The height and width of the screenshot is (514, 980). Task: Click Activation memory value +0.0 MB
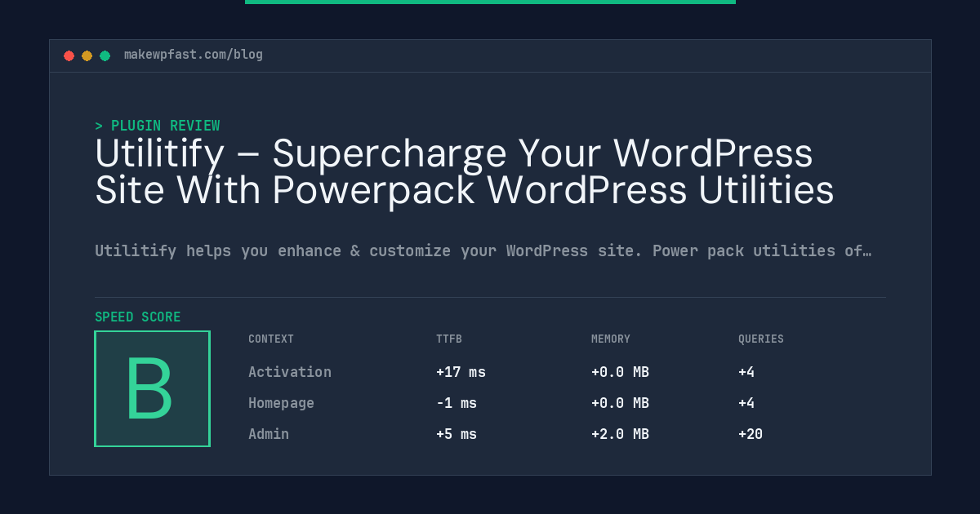[x=620, y=372]
